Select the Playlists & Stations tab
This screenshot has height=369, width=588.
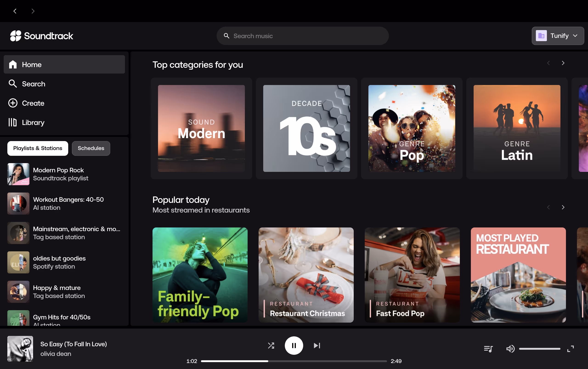[38, 148]
